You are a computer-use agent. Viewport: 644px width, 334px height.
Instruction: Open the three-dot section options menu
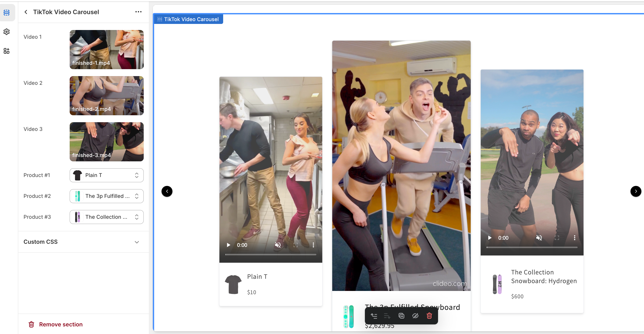pos(138,12)
